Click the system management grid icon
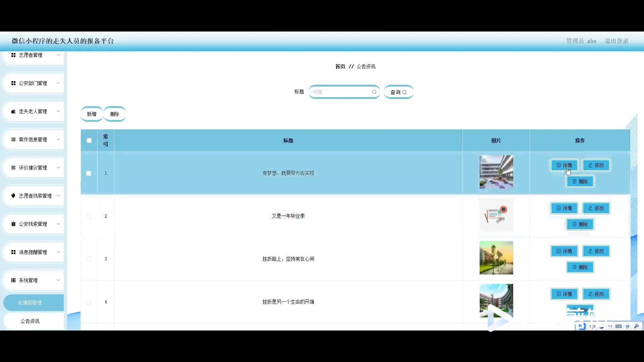 (x=13, y=280)
